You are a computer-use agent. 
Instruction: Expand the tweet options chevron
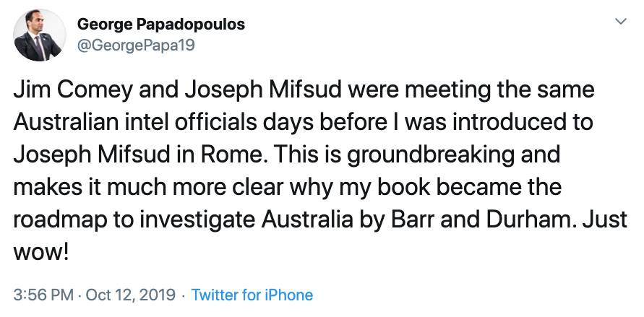point(619,22)
